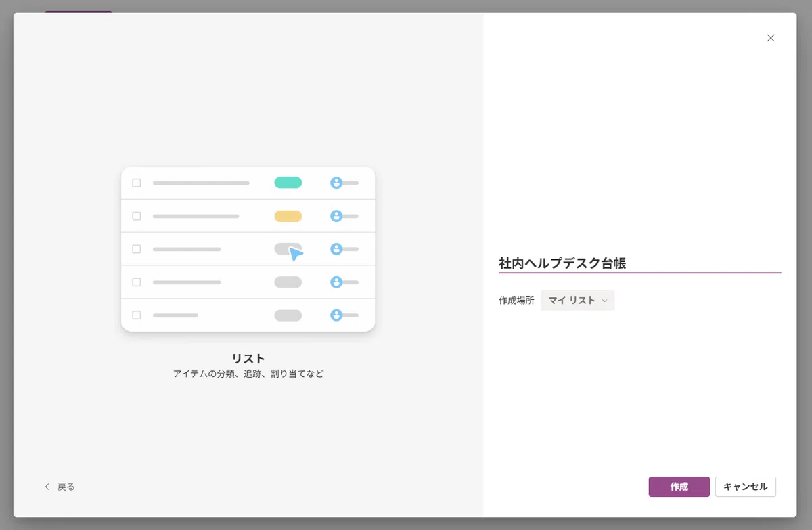Viewport: 812px width, 530px height.
Task: Focus the list name field 社内ヘルプデスク台帳
Action: 639,263
